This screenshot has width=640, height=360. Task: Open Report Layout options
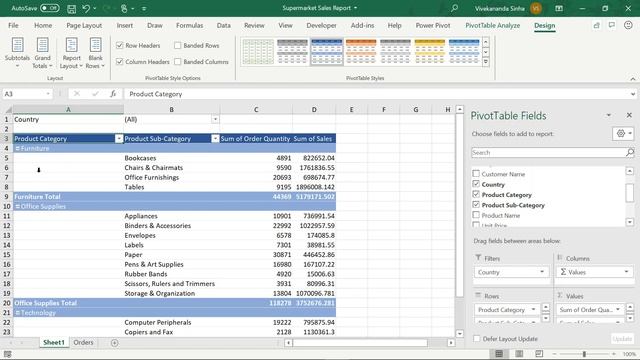pos(71,53)
